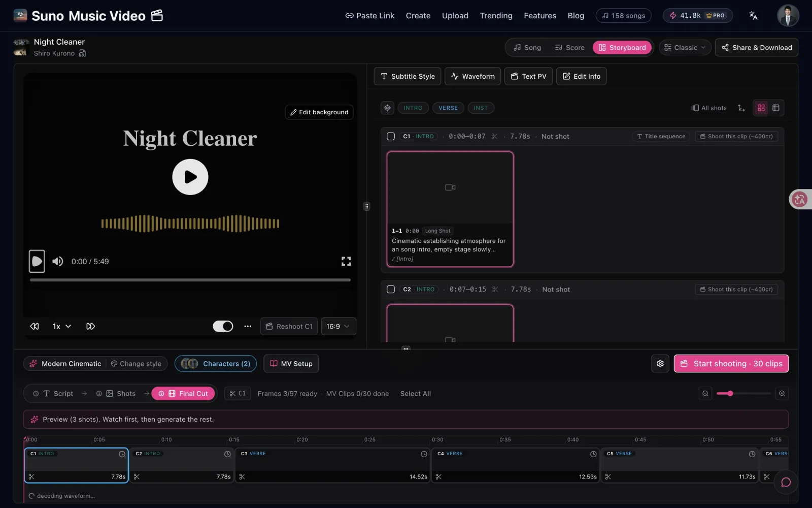The width and height of the screenshot is (812, 508).
Task: Click the rewind icon below the player
Action: click(x=35, y=326)
